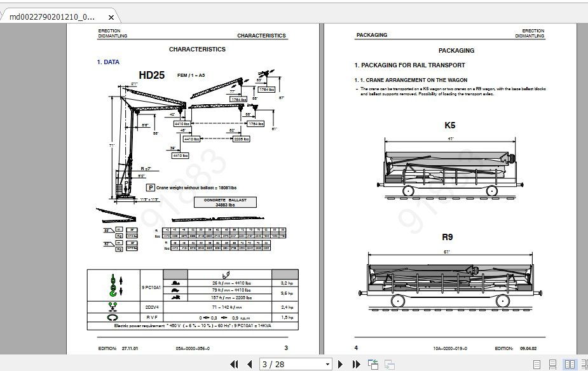Select the previous page arrow icon
Image resolution: width=588 pixels, height=371 pixels.
[250, 364]
